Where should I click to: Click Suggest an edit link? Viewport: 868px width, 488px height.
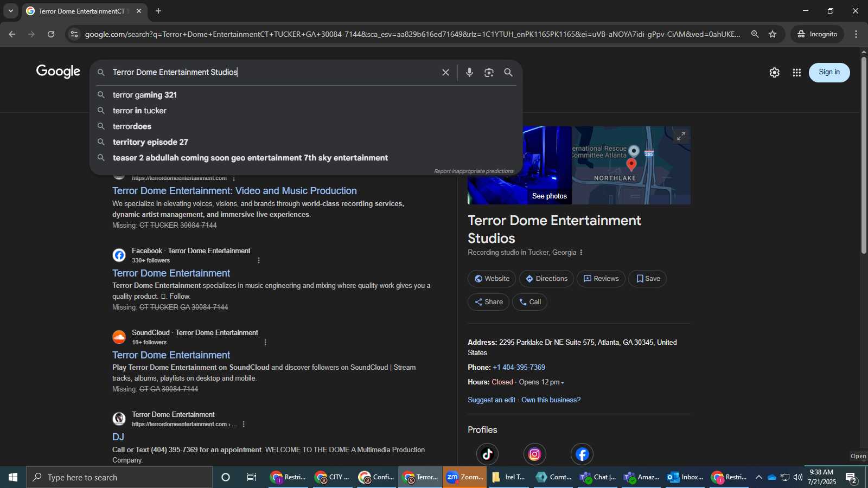pyautogui.click(x=492, y=400)
